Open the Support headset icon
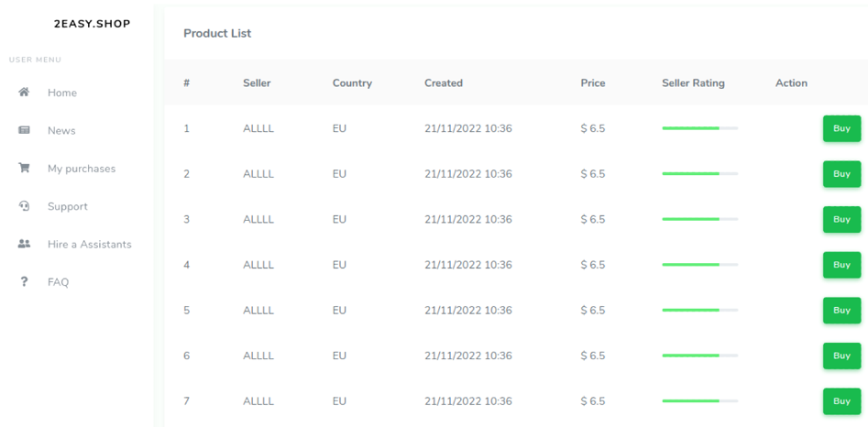868x427 pixels. pos(25,206)
